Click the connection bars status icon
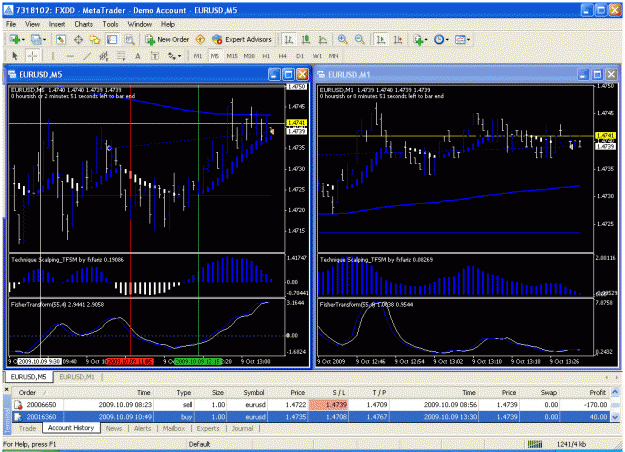 tap(535, 444)
